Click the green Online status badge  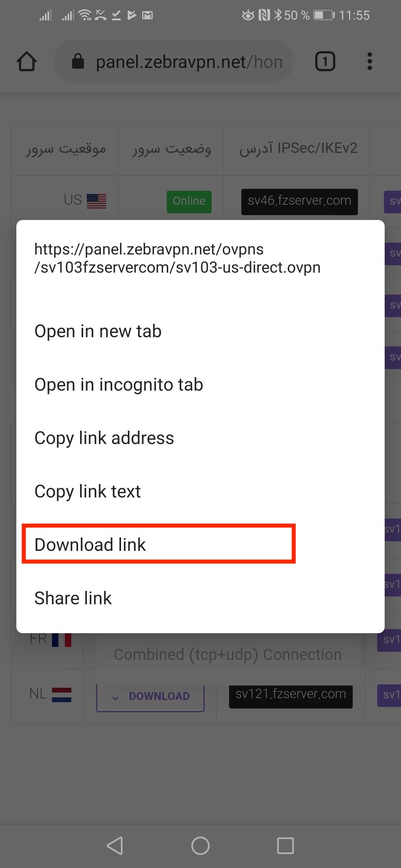click(x=189, y=202)
